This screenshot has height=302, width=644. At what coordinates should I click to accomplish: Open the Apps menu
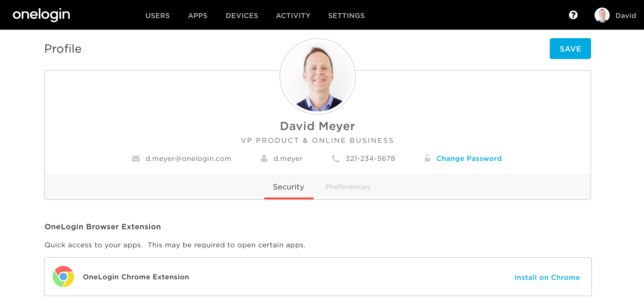pyautogui.click(x=198, y=15)
